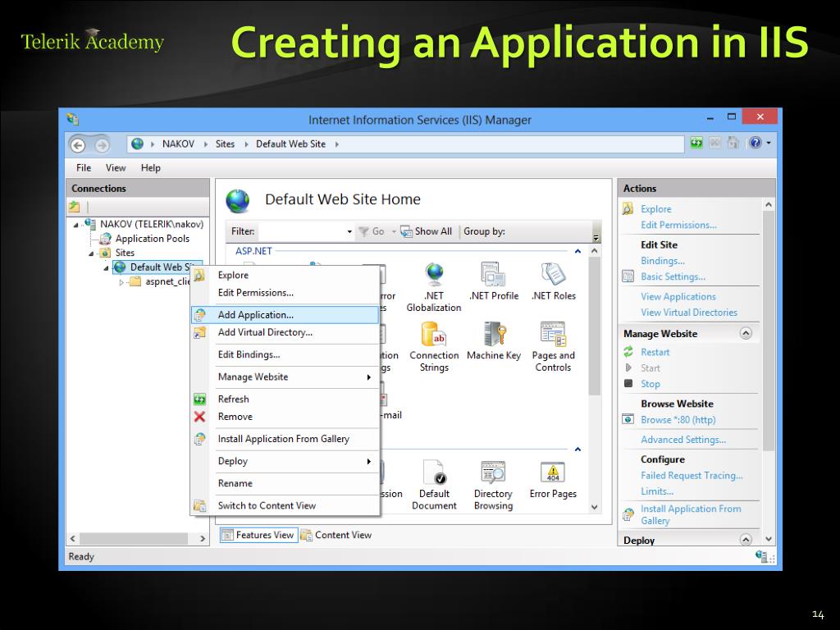Viewport: 840px width, 630px height.
Task: Switch to the Content View tab
Action: point(336,535)
